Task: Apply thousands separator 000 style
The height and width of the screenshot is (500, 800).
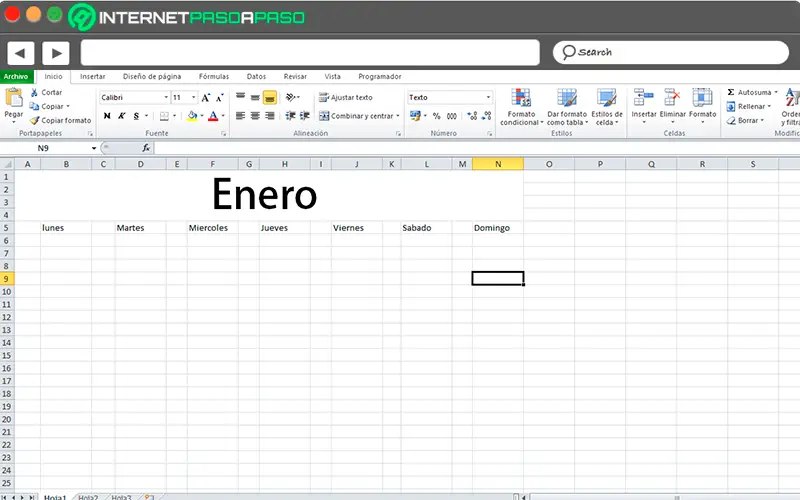Action: (x=452, y=116)
